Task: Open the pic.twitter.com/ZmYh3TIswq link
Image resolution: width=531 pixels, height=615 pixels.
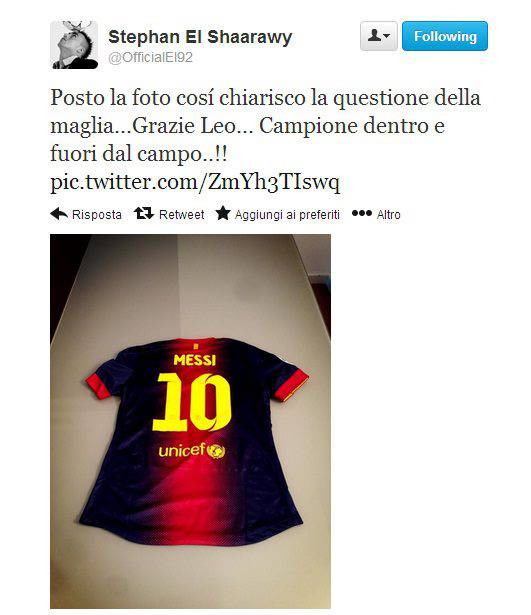Action: (195, 182)
